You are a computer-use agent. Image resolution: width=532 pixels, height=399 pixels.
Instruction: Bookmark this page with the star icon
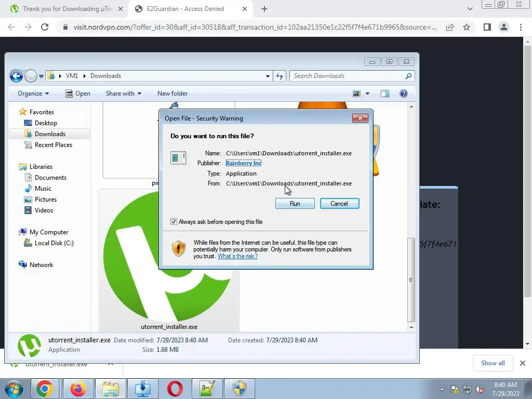pos(467,27)
